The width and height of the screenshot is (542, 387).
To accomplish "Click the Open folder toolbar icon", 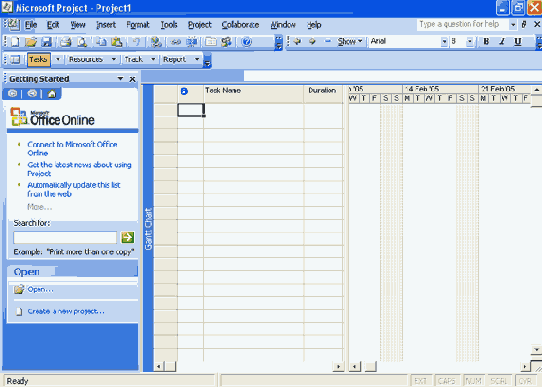I will click(31, 42).
